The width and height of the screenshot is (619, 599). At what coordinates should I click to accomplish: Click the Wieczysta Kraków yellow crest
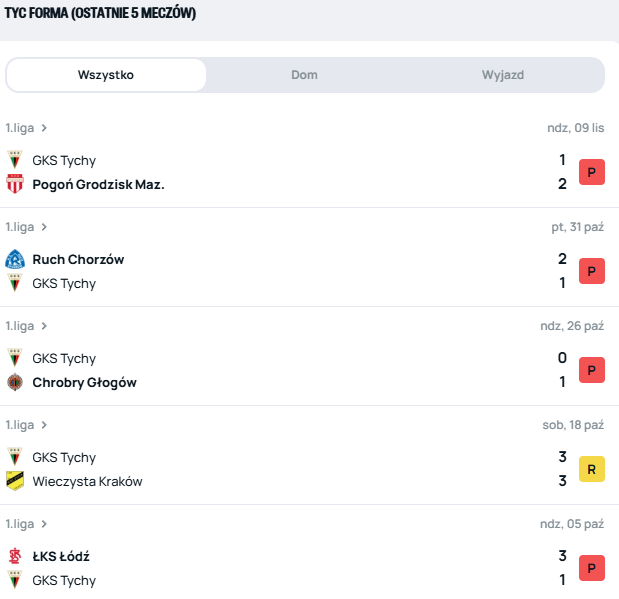tap(15, 481)
